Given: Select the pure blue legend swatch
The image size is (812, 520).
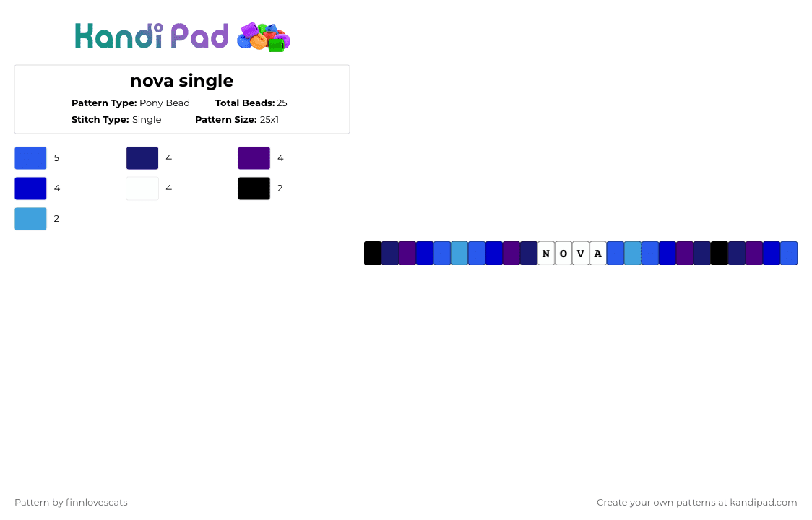Looking at the screenshot, I should (x=30, y=188).
